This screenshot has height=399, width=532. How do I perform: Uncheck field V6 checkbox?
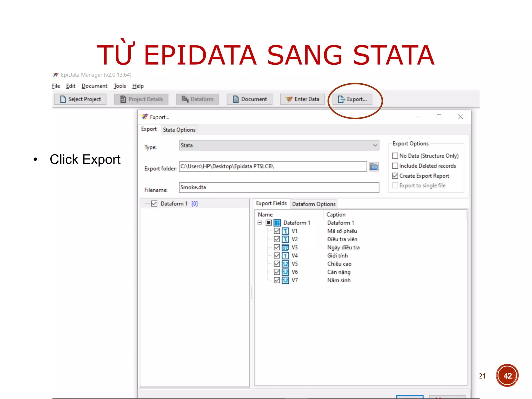point(277,272)
